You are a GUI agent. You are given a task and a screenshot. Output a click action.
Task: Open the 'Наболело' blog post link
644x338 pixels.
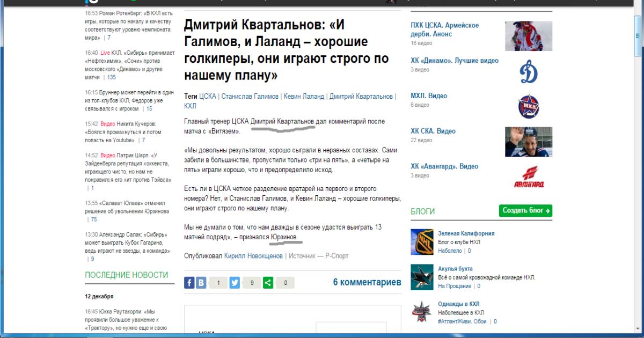point(450,251)
